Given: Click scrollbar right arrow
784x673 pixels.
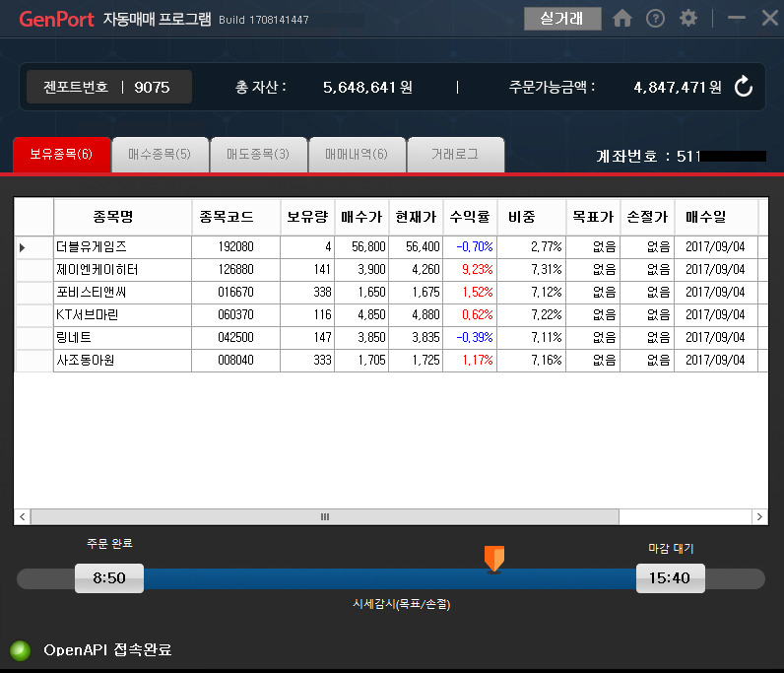Looking at the screenshot, I should click(759, 517).
